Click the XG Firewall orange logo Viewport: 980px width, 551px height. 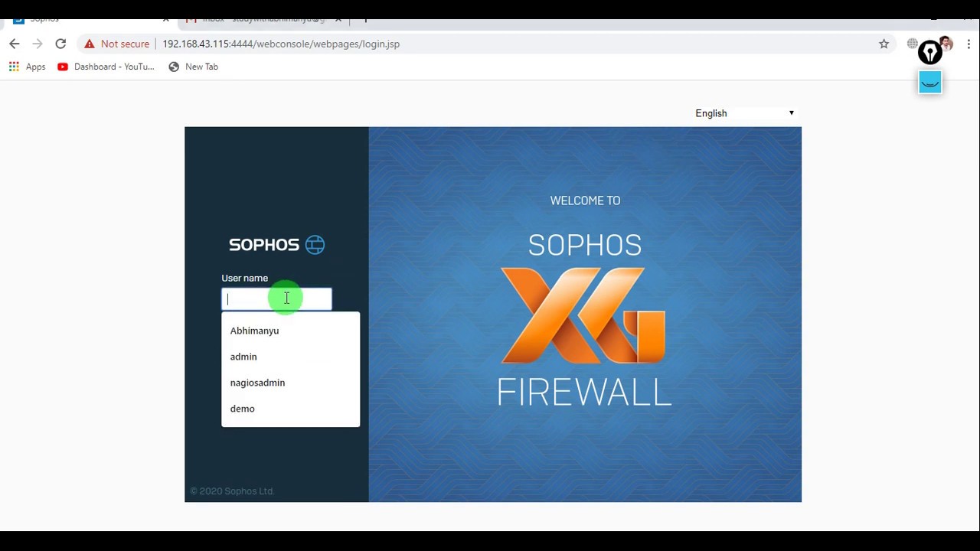583,315
